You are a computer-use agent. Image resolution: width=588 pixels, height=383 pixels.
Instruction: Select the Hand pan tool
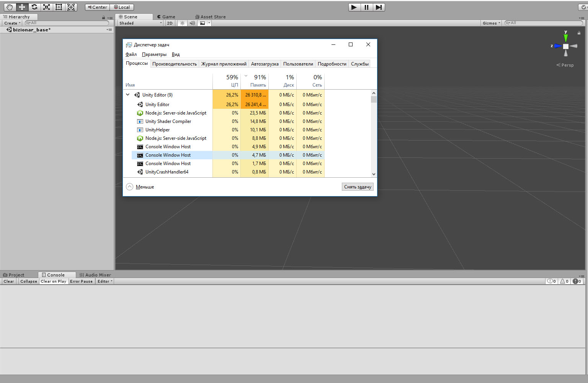coord(10,7)
